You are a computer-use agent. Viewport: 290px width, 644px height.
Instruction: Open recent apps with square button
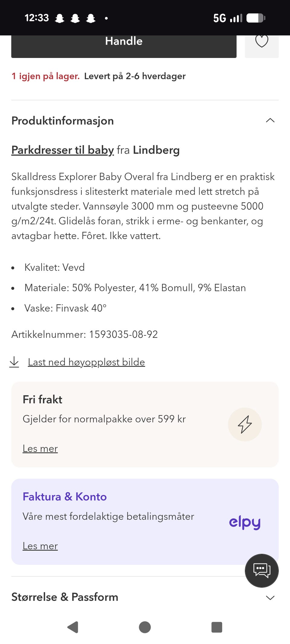pos(217,627)
